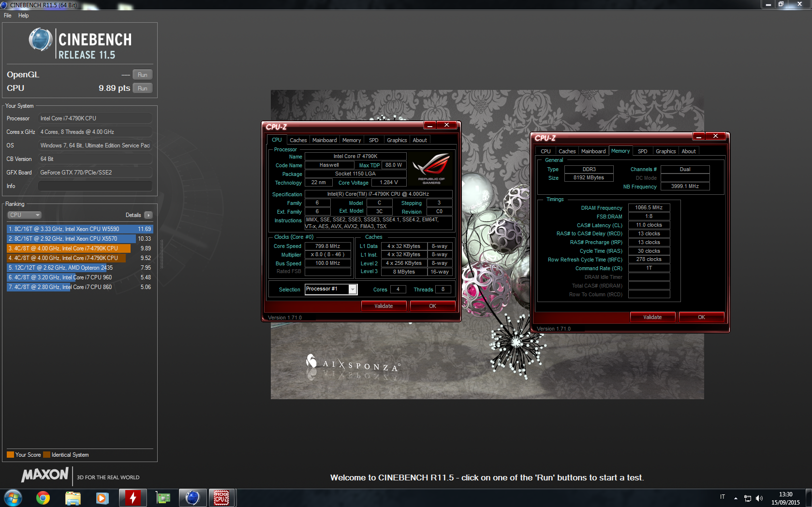Image resolution: width=812 pixels, height=507 pixels.
Task: Switch to CPU tab in right CPU-Z
Action: [546, 151]
